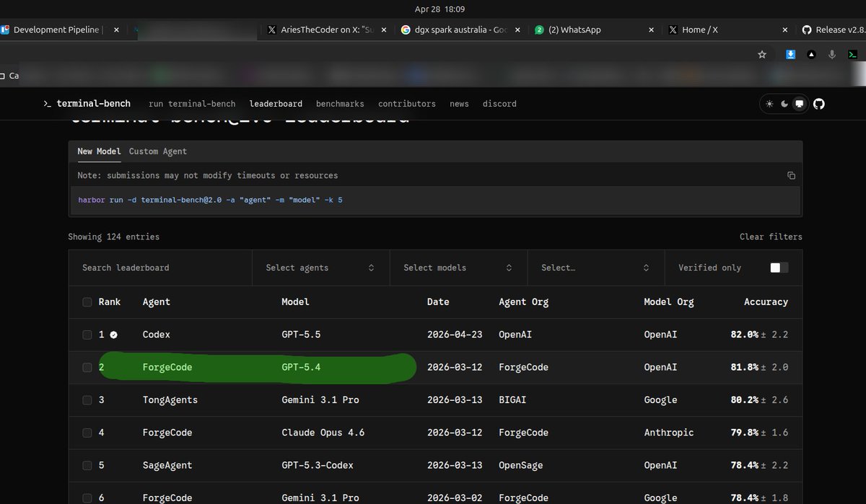Switch to dark theme moon icon
866x504 pixels.
pyautogui.click(x=784, y=104)
